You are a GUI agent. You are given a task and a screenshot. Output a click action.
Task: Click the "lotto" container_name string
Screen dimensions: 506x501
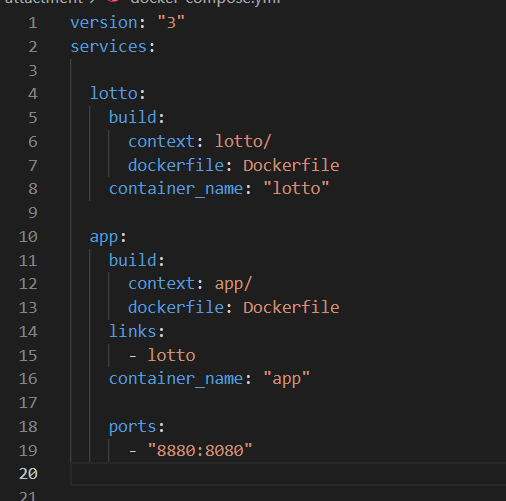point(296,189)
